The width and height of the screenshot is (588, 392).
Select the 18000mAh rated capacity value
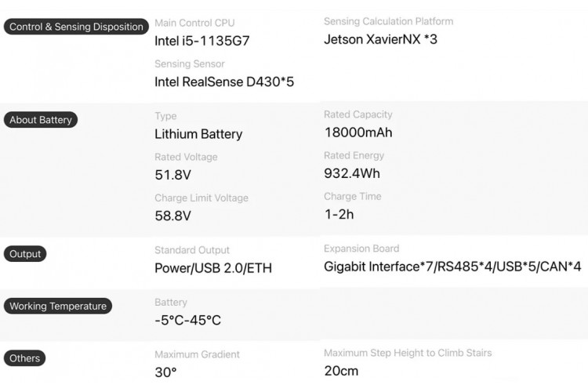(x=358, y=132)
